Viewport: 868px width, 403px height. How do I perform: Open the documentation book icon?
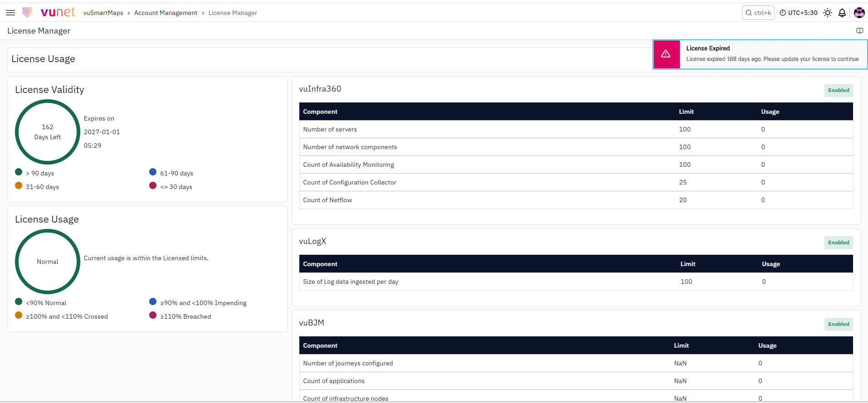point(859,31)
